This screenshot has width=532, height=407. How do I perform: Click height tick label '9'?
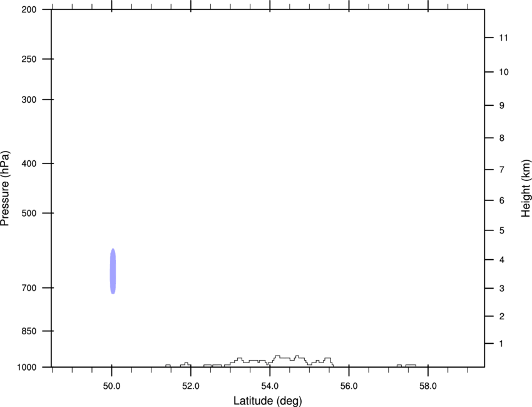[x=502, y=106]
